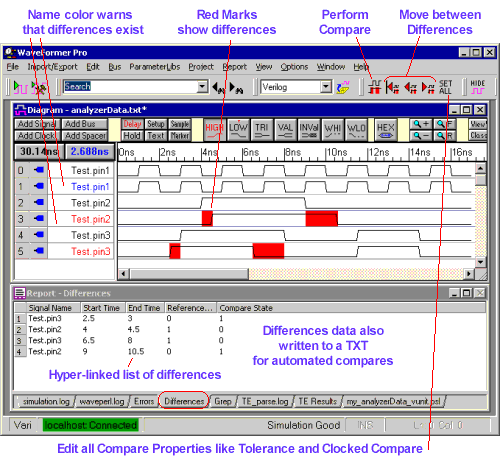Image resolution: width=500 pixels, height=461 pixels.
Task: Click the pin icon on row 0 Test.pin1
Action: pyautogui.click(x=39, y=170)
